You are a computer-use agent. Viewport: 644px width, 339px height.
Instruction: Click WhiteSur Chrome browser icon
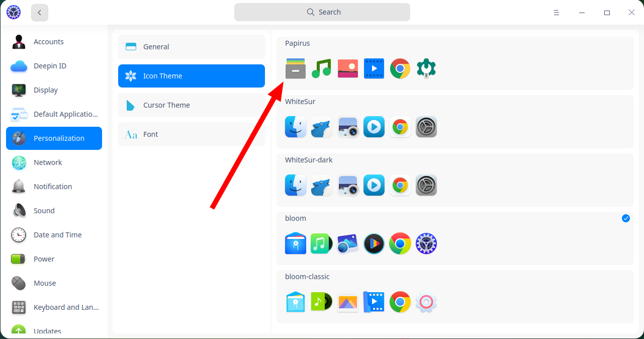tap(400, 127)
